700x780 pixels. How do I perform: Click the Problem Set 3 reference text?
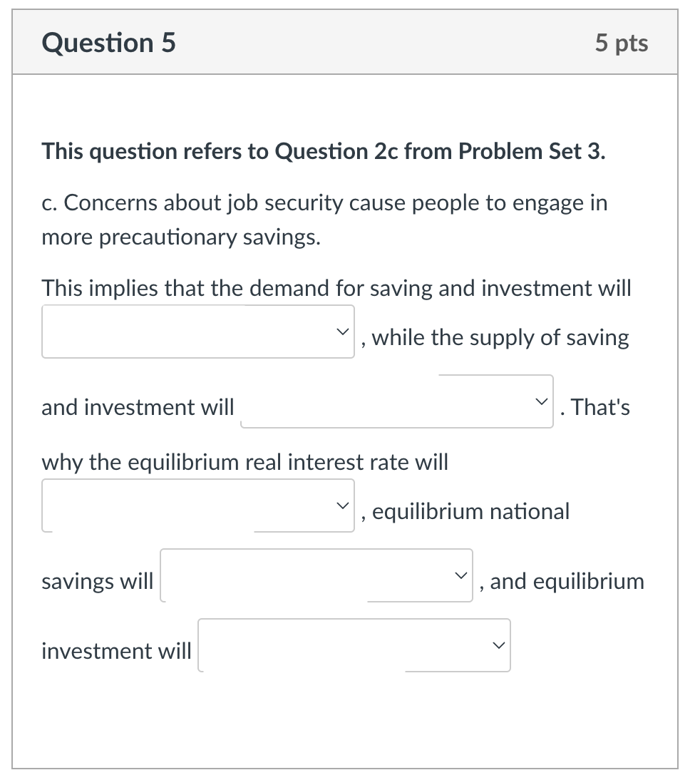322,150
